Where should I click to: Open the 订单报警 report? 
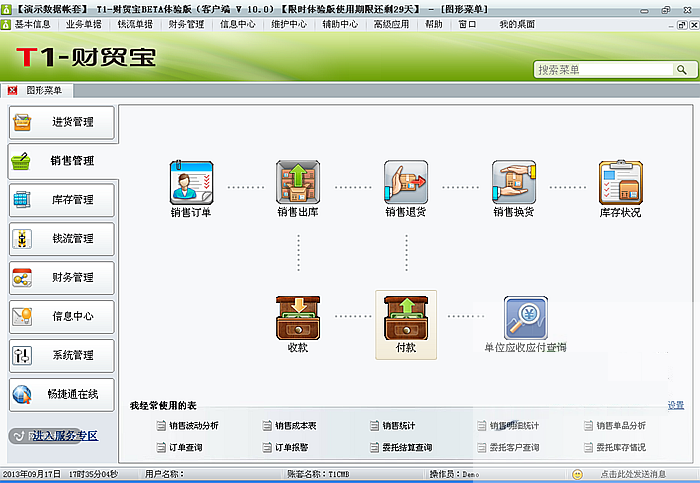click(x=286, y=447)
